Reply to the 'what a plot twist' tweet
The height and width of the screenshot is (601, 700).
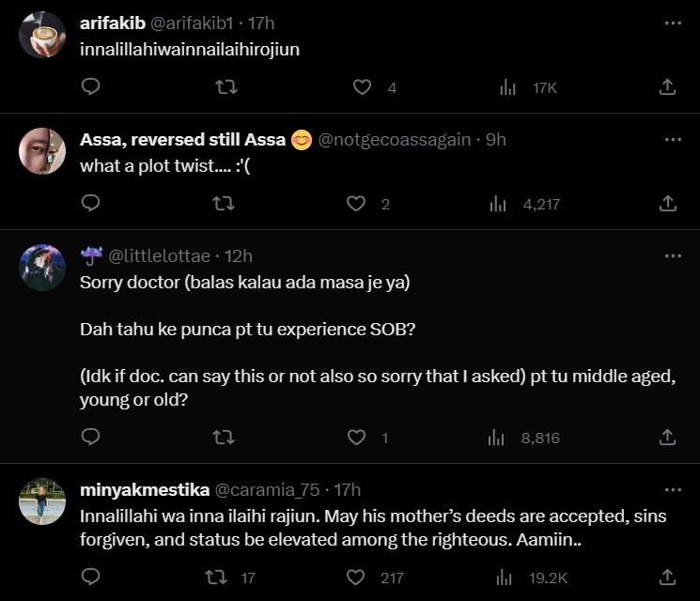coord(91,203)
